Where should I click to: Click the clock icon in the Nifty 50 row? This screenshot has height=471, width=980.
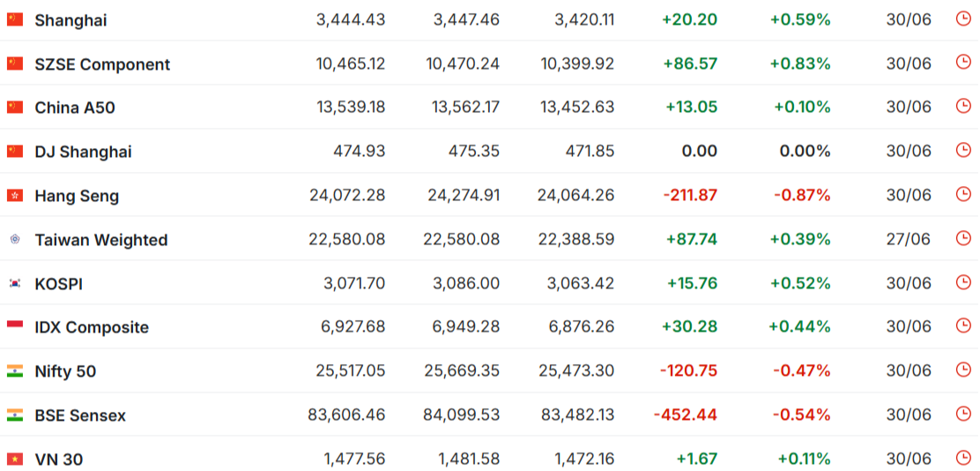pos(963,370)
